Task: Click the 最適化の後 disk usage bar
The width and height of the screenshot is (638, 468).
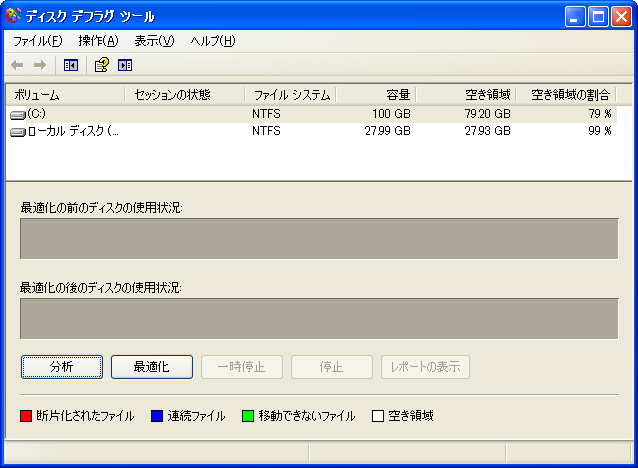Action: pos(319,319)
